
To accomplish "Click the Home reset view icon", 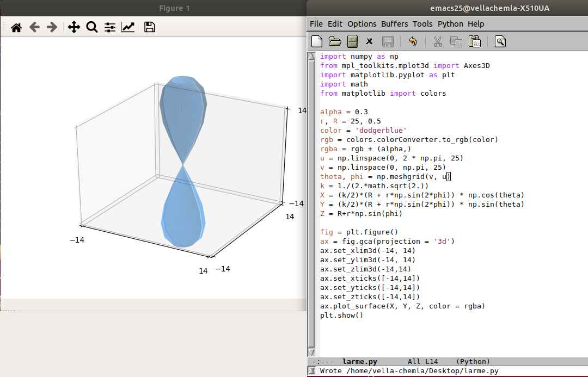I will coord(16,27).
